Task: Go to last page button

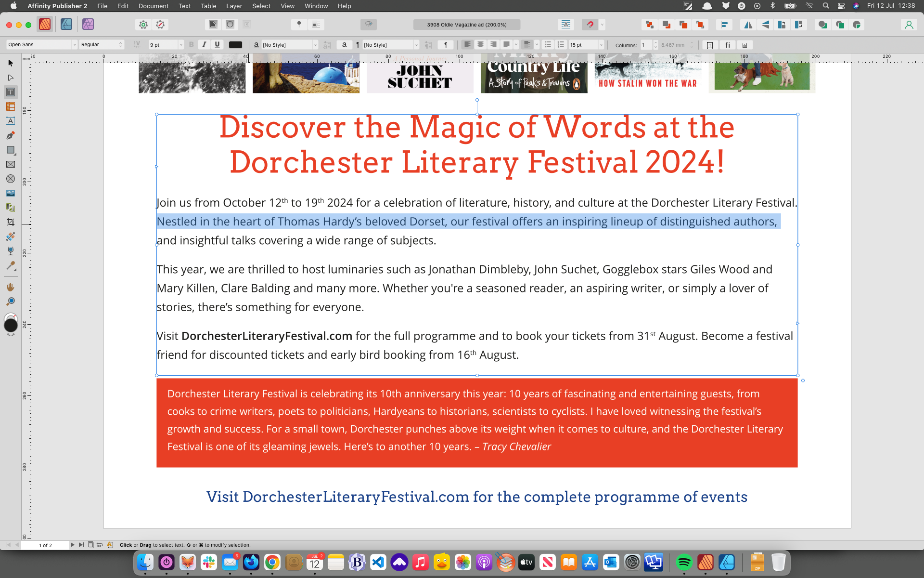Action: pos(81,545)
